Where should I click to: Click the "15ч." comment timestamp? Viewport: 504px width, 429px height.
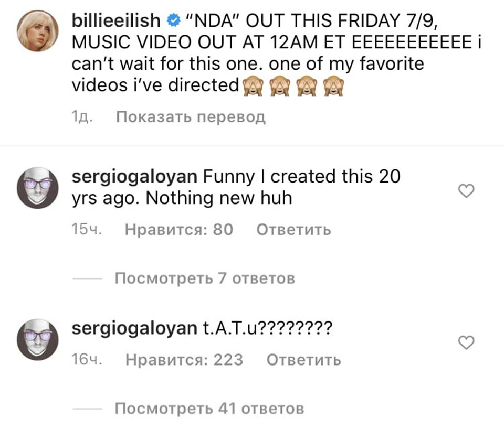click(x=86, y=230)
